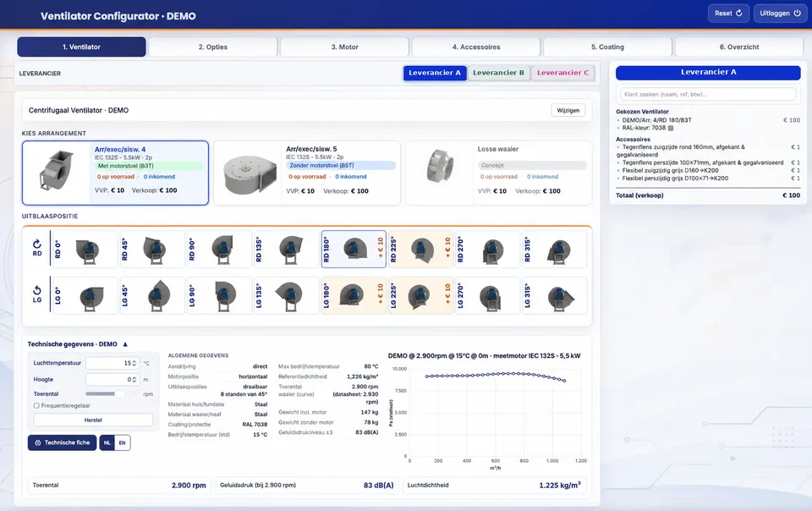Click the RD clockwise rotation icon

pos(36,244)
